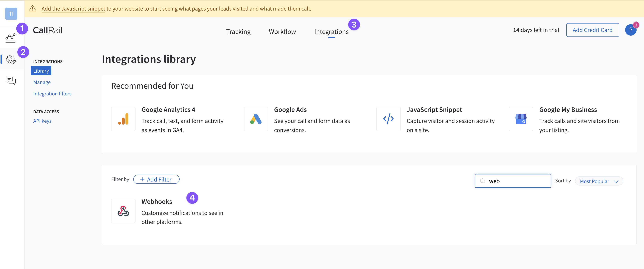Open the JavaScript Snippet integration title
The width and height of the screenshot is (644, 269).
[434, 109]
